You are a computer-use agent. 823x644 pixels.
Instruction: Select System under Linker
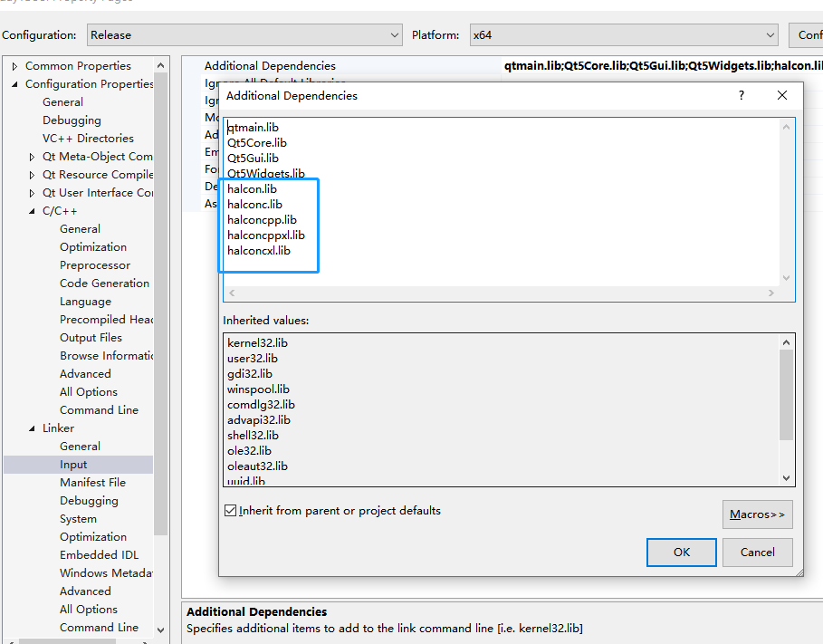tap(79, 518)
